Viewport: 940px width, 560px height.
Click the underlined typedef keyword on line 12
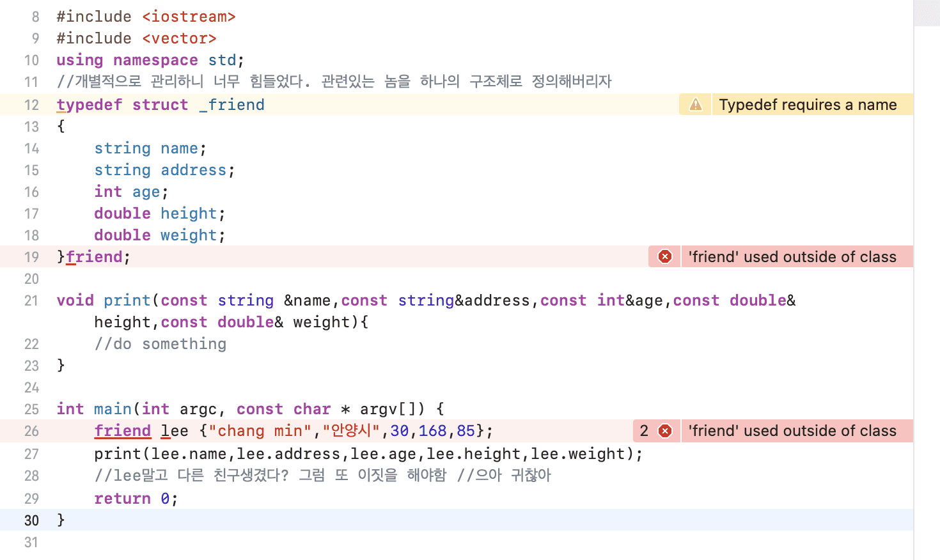(90, 104)
